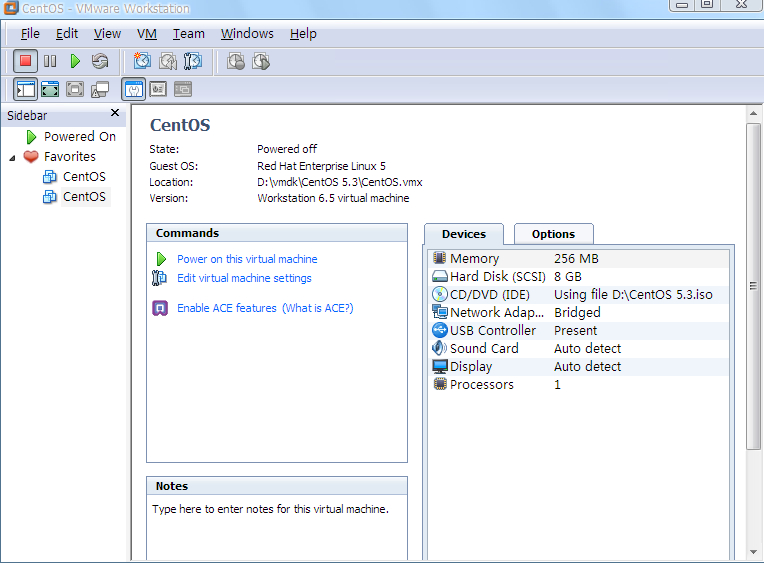Click the Hard Disk drive icon

[439, 276]
